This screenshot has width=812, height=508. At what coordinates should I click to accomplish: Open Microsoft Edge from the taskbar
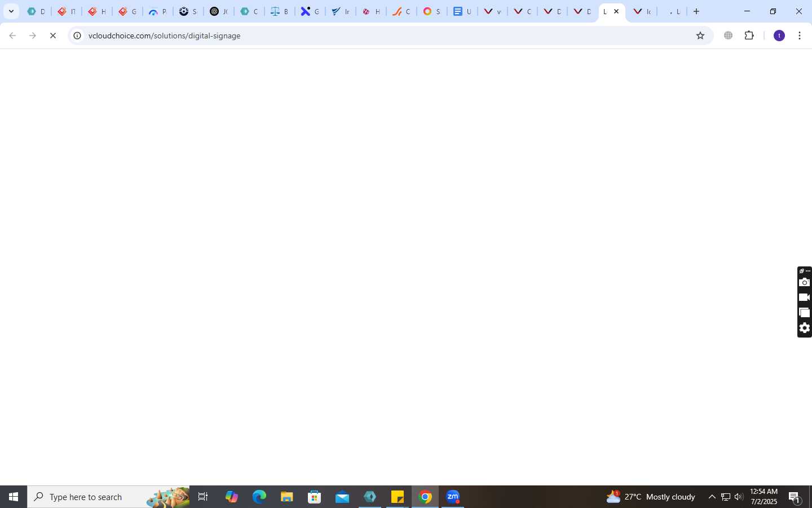point(259,497)
